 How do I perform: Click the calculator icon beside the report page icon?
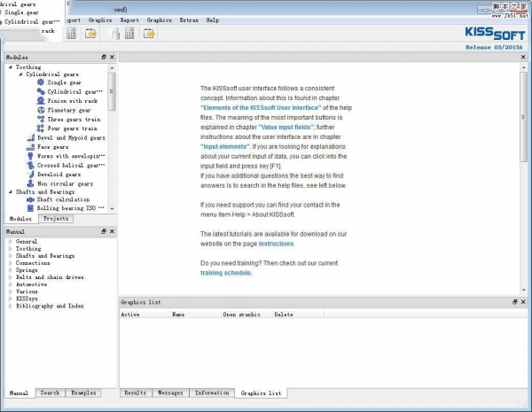coord(129,34)
